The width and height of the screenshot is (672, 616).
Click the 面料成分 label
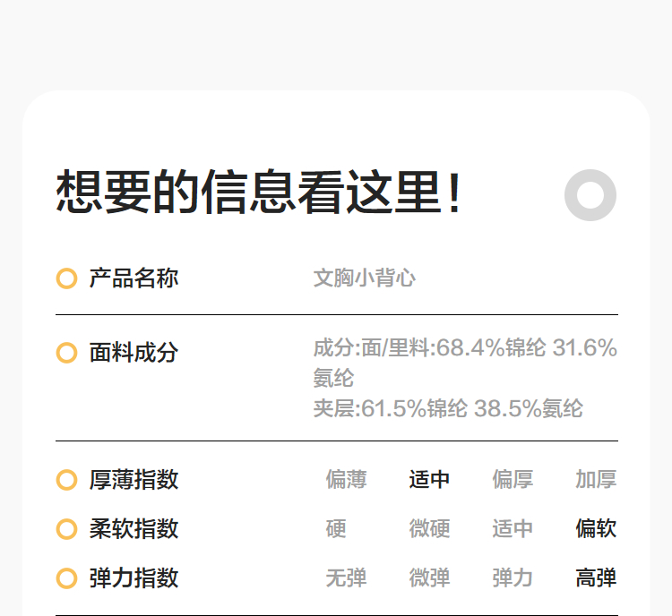(134, 353)
